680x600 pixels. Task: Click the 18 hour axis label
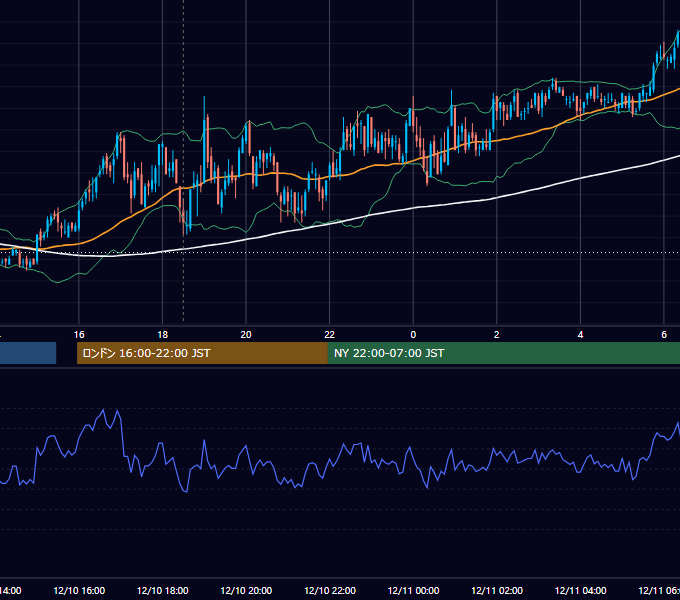coord(162,335)
